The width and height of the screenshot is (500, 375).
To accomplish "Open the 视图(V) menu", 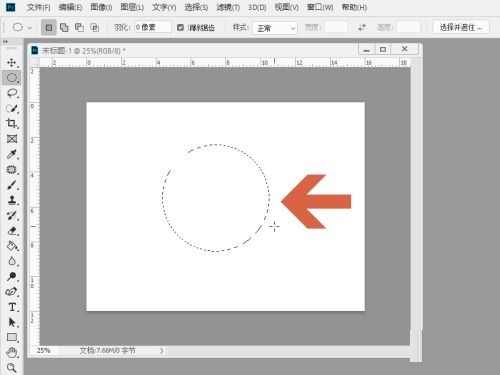I will click(x=286, y=7).
